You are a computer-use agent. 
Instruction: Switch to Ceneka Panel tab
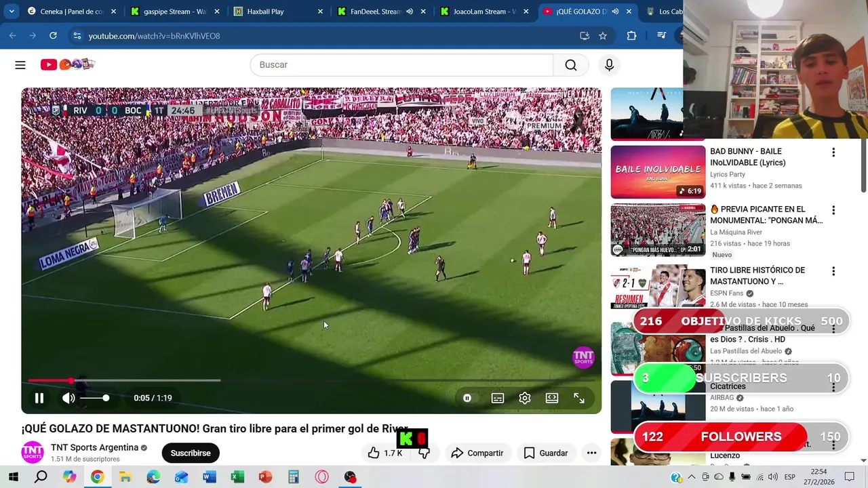pyautogui.click(x=71, y=12)
